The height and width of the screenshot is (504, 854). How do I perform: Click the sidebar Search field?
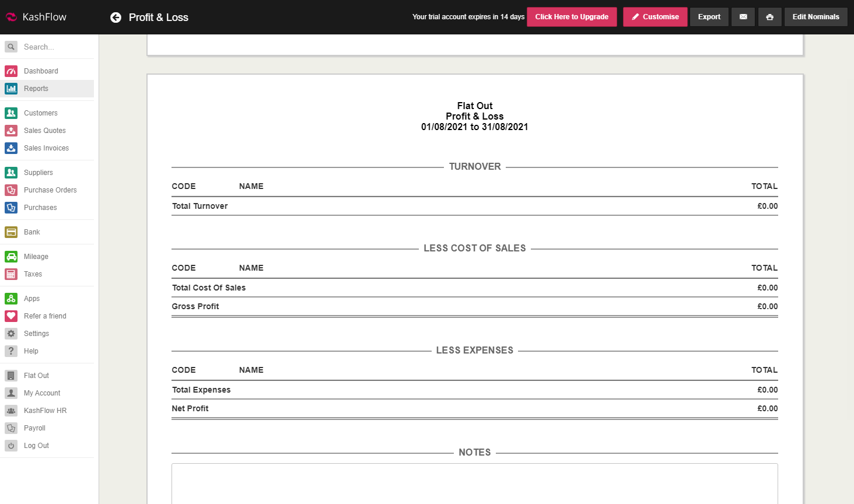(55, 47)
